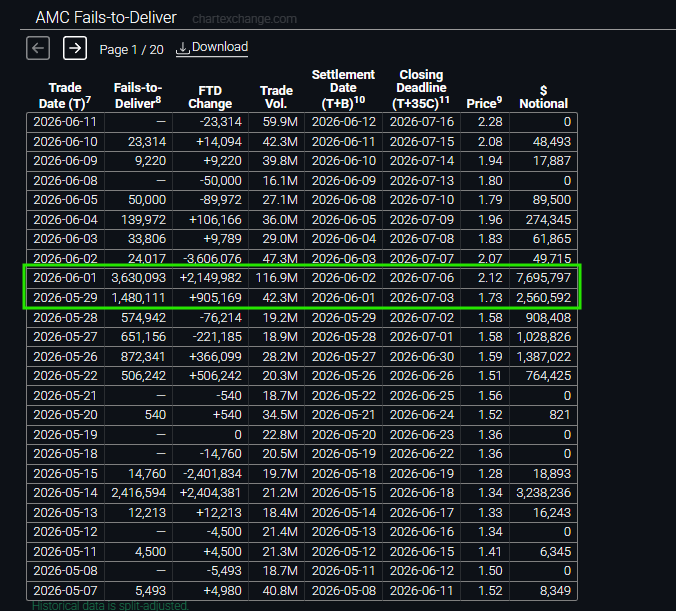Image resolution: width=676 pixels, height=611 pixels.
Task: Select the -14,760 FTD change cell
Action: (210, 454)
